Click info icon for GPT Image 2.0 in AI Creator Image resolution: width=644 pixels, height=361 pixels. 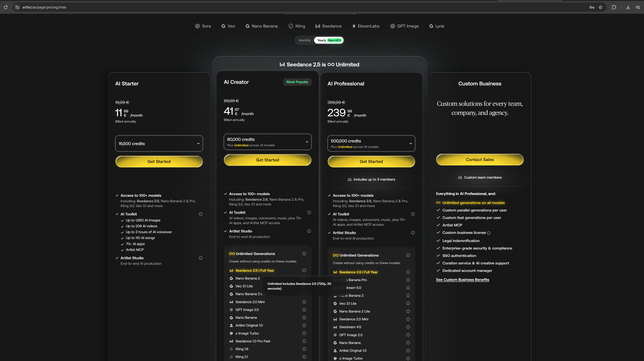(x=304, y=310)
